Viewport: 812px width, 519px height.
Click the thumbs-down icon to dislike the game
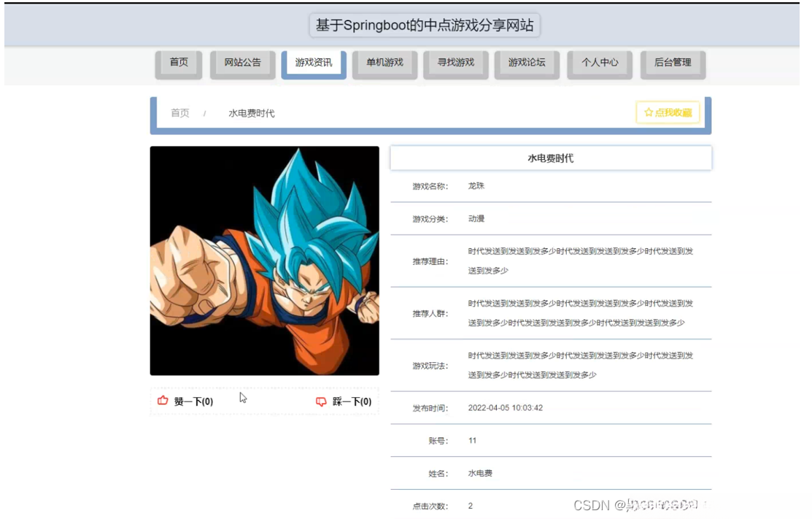pyautogui.click(x=322, y=401)
